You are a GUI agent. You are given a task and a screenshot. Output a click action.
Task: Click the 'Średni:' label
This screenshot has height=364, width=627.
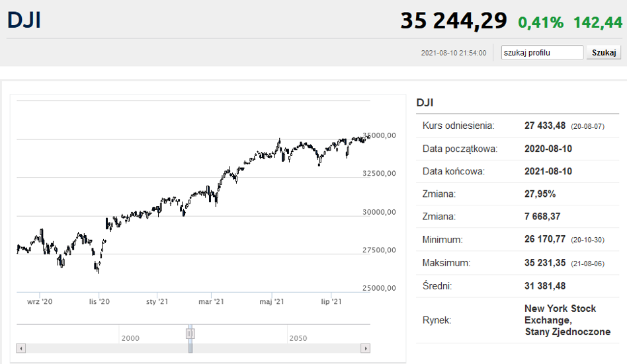(x=437, y=286)
